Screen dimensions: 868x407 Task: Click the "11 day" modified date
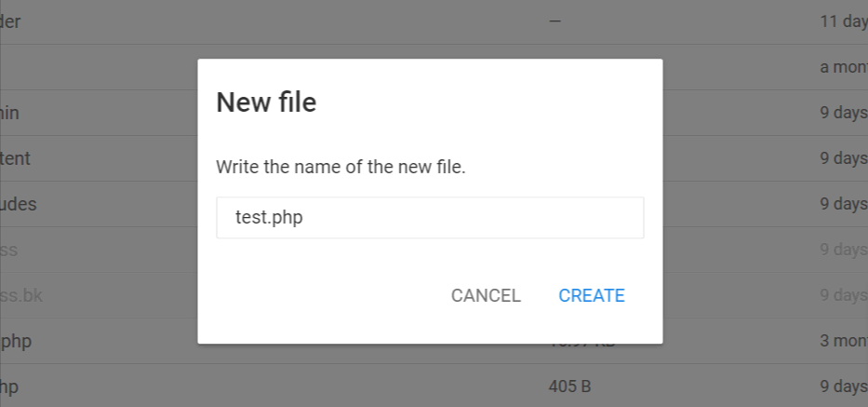(843, 21)
